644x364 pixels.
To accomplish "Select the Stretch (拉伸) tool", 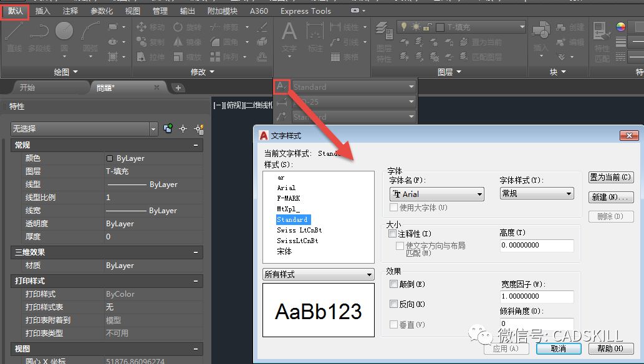I will tap(153, 57).
